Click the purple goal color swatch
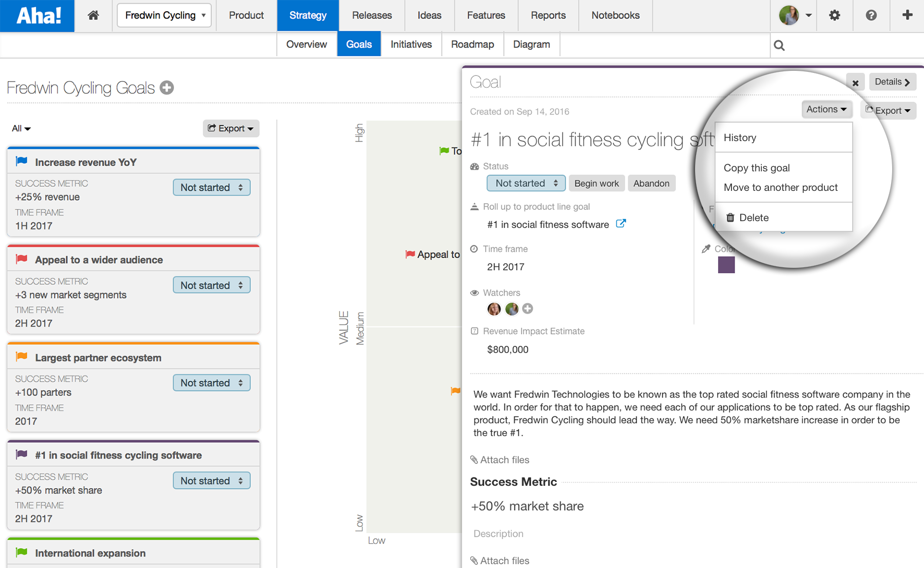Image resolution: width=924 pixels, height=568 pixels. [726, 265]
